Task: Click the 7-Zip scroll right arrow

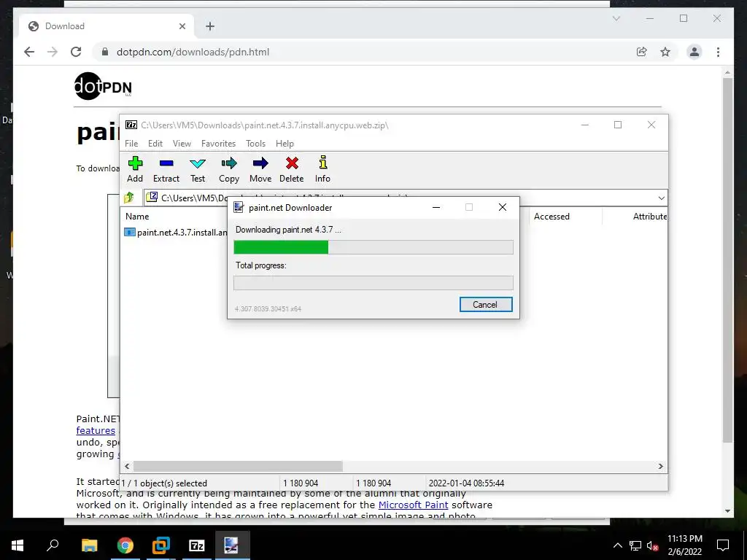Action: point(660,466)
